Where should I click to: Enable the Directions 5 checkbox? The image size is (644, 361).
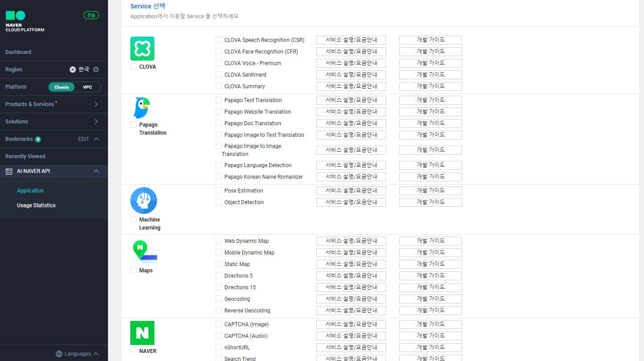(219, 275)
